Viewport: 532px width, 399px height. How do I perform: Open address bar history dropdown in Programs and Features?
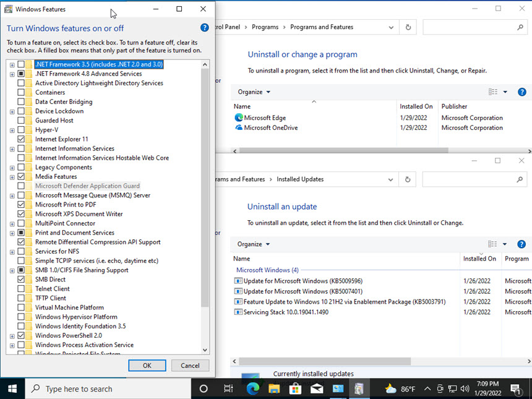point(391,27)
